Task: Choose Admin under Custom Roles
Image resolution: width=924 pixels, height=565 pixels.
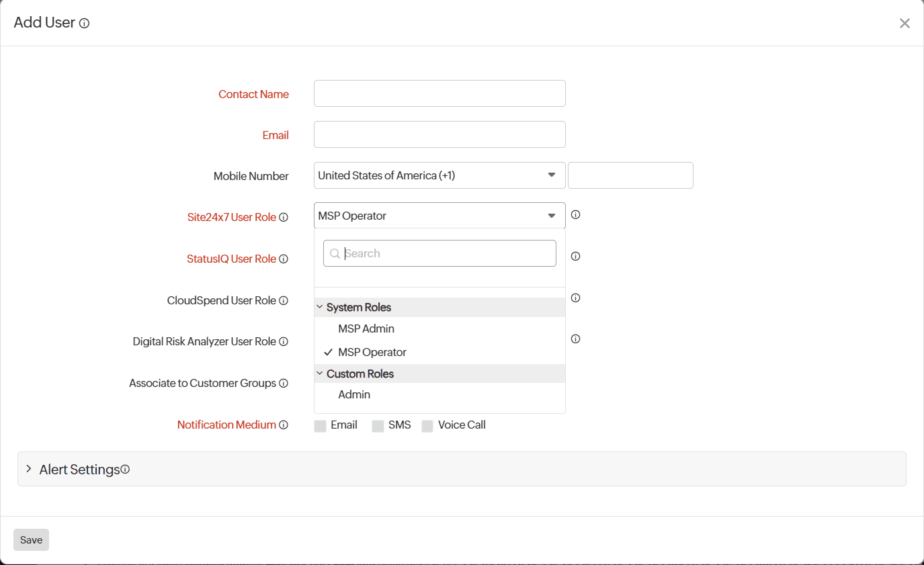Action: pos(354,394)
